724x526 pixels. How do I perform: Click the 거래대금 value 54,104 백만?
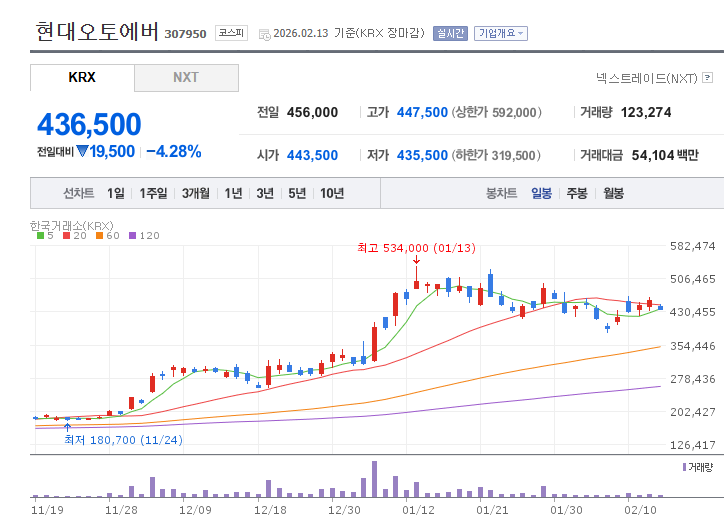(x=665, y=155)
